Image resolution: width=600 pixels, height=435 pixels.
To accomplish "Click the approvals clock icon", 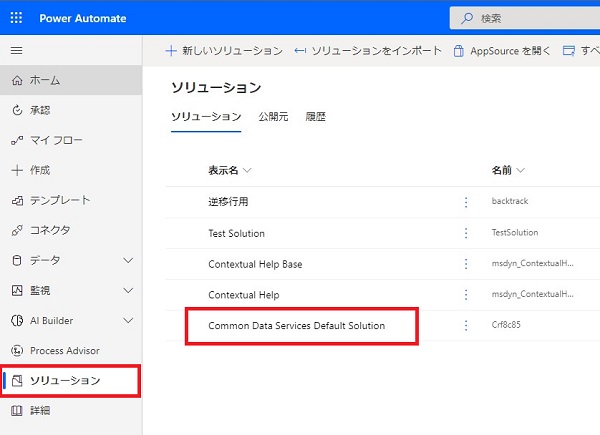I will (17, 110).
